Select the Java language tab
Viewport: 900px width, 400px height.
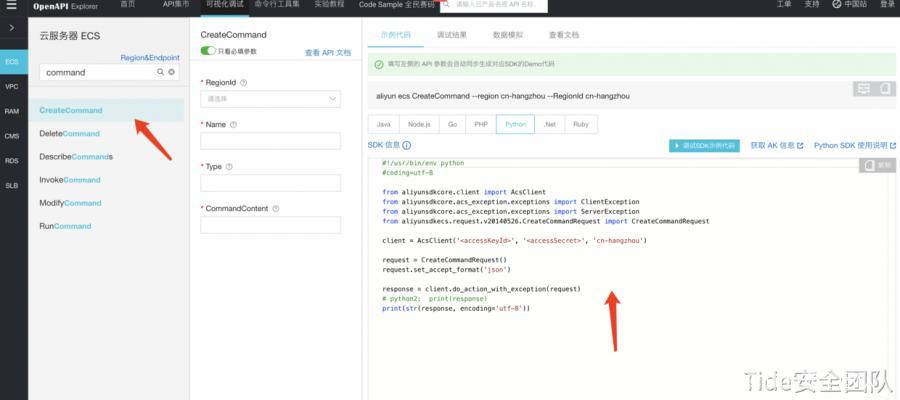click(383, 124)
